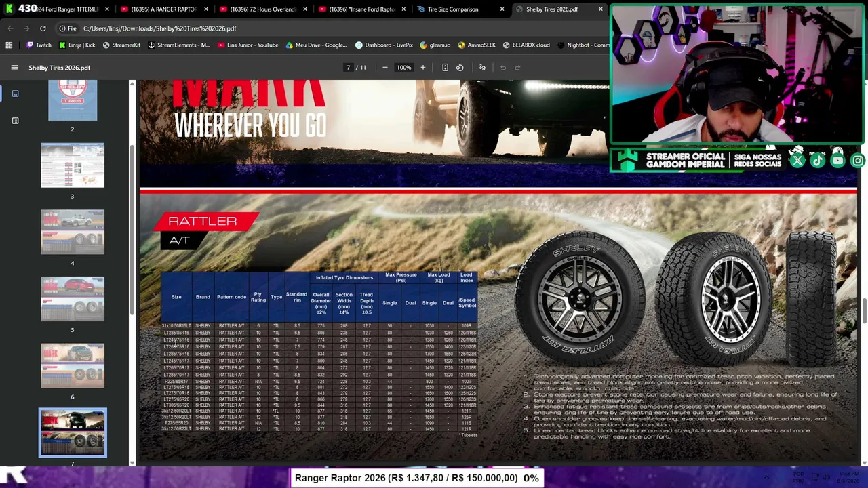The image size is (868, 488).
Task: Click the Pattern code column header
Action: pyautogui.click(x=231, y=297)
